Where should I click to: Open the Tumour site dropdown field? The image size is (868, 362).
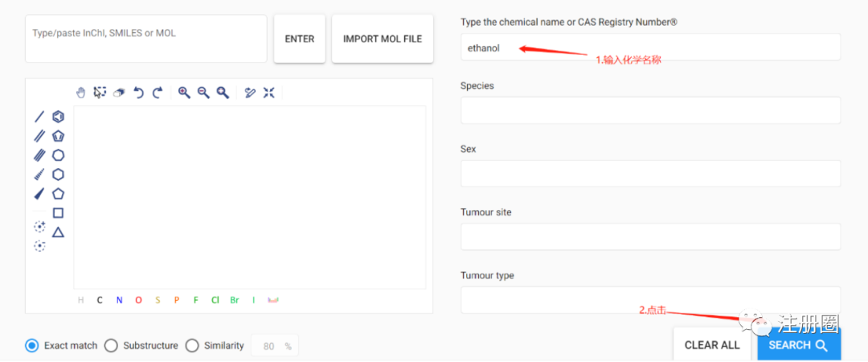point(650,237)
